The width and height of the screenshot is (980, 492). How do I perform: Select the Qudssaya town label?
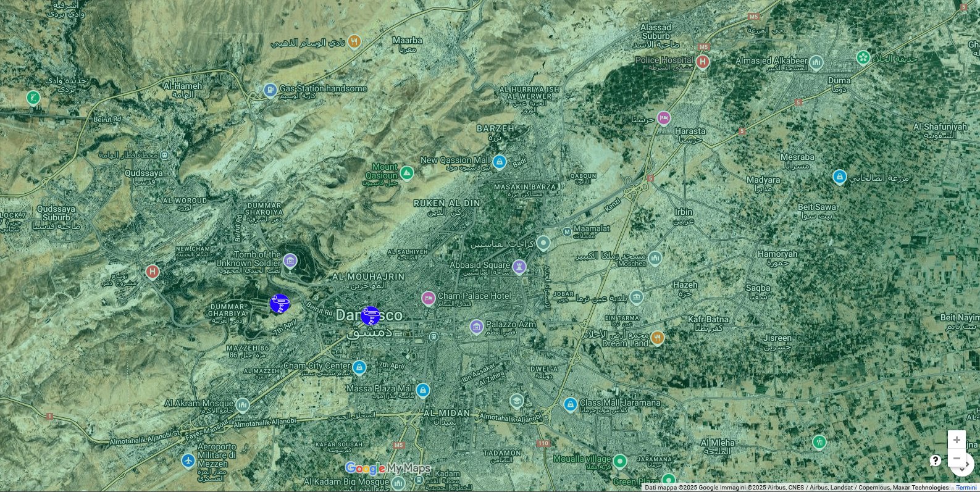[144, 177]
